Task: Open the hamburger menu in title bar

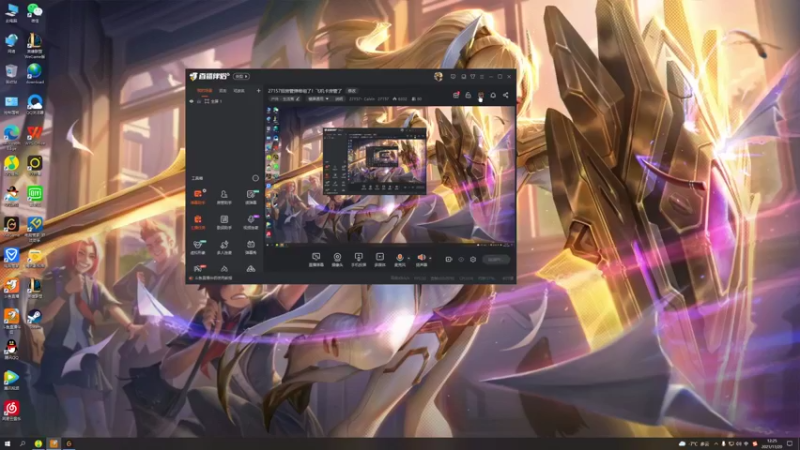Action: click(x=482, y=77)
